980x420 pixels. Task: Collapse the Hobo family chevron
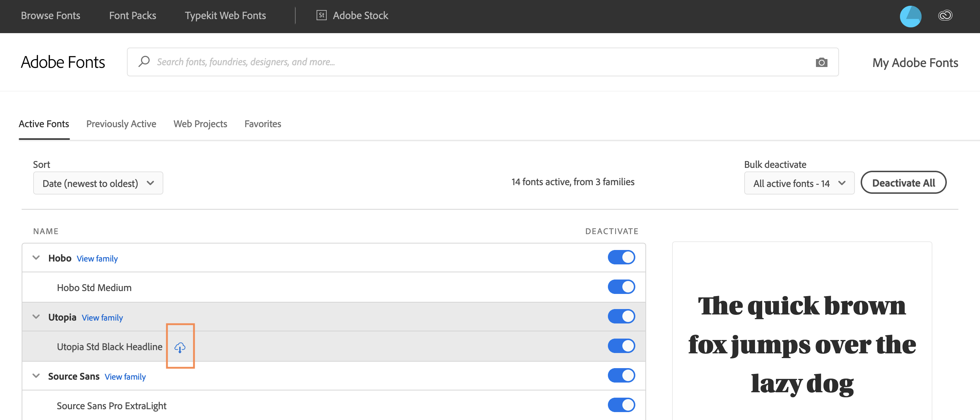(36, 257)
